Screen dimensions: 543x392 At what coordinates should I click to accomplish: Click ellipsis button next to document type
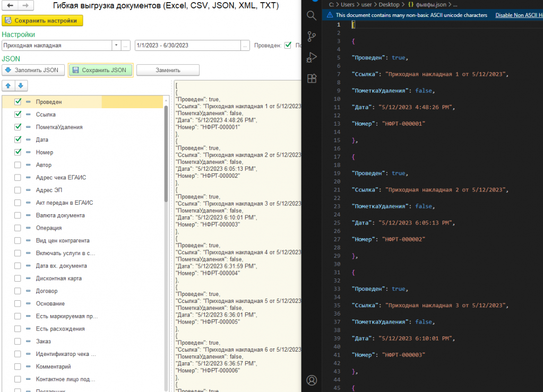pos(126,46)
